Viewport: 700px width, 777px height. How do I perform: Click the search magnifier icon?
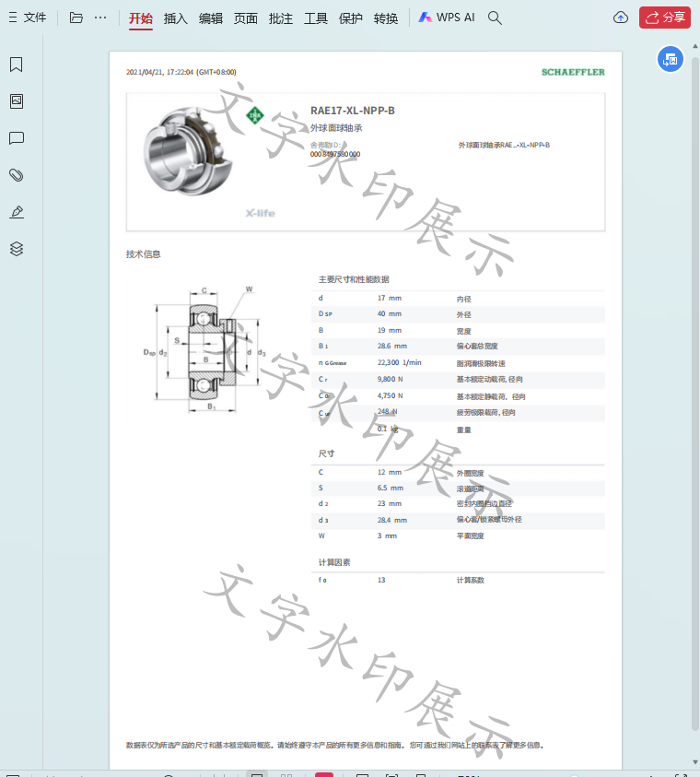(x=495, y=18)
